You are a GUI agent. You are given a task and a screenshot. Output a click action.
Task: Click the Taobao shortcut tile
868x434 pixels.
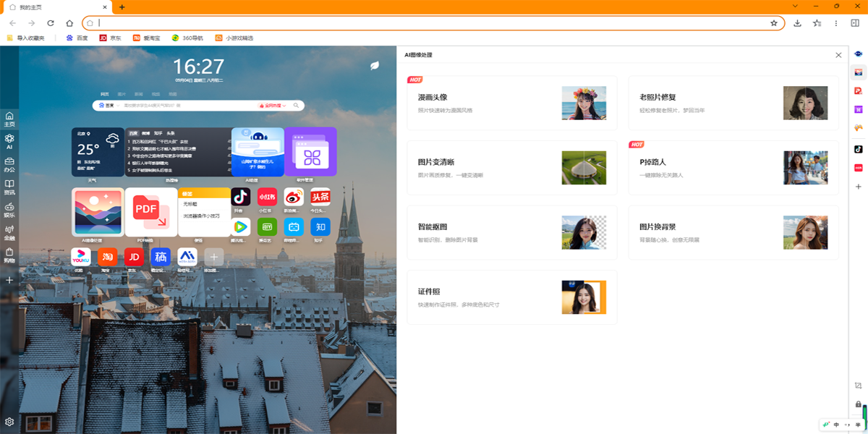(108, 257)
